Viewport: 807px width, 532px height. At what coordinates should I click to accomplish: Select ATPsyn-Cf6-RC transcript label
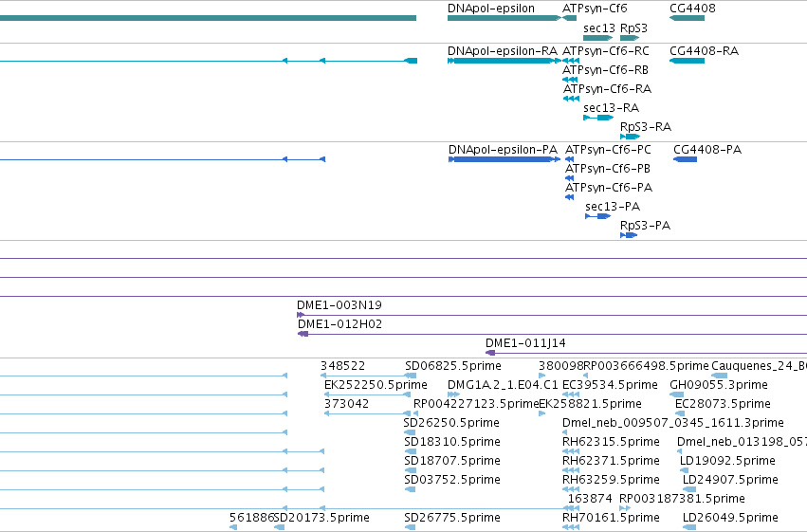click(606, 51)
